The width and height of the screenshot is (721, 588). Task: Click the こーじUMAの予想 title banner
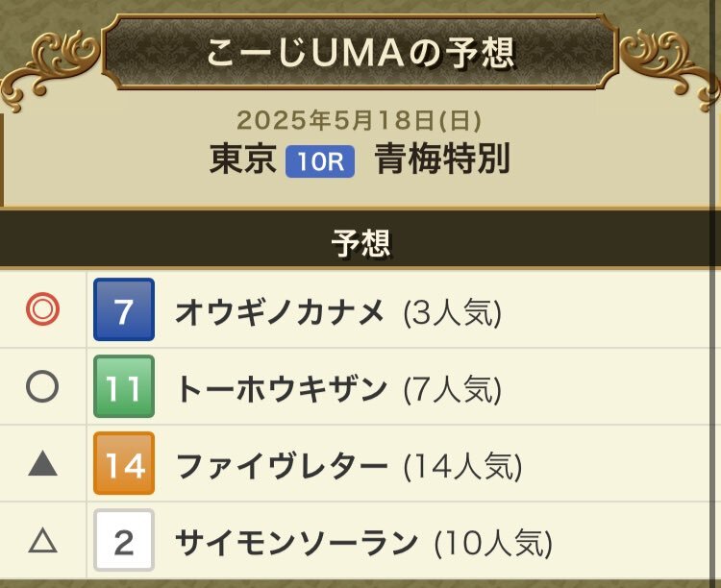[x=360, y=52]
